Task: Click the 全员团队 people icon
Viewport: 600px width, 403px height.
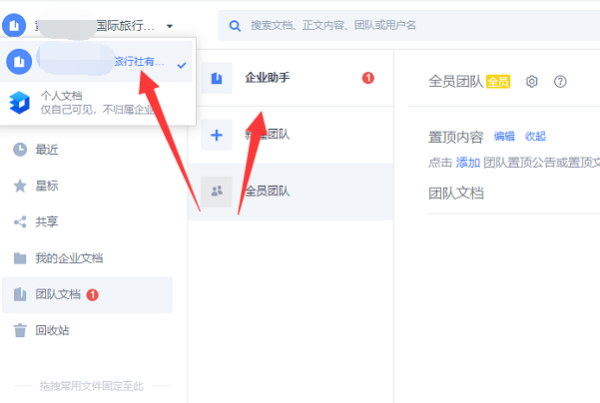Action: click(x=217, y=191)
